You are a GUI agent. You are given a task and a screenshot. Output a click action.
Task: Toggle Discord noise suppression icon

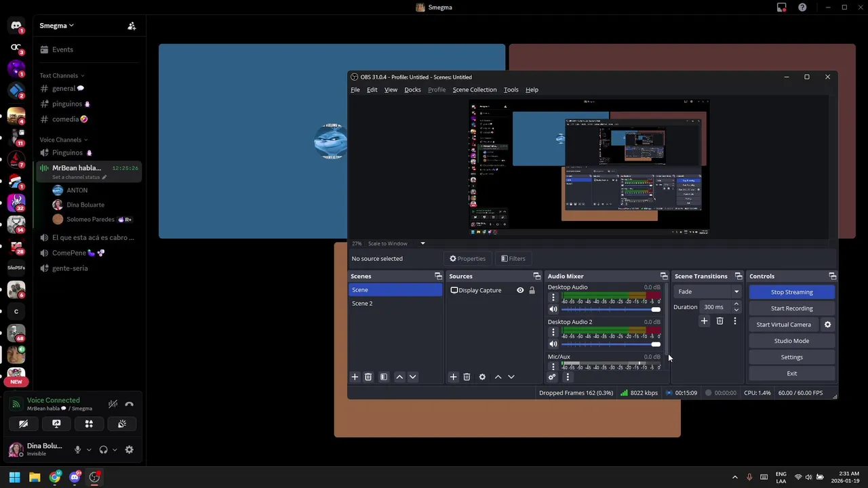point(113,405)
